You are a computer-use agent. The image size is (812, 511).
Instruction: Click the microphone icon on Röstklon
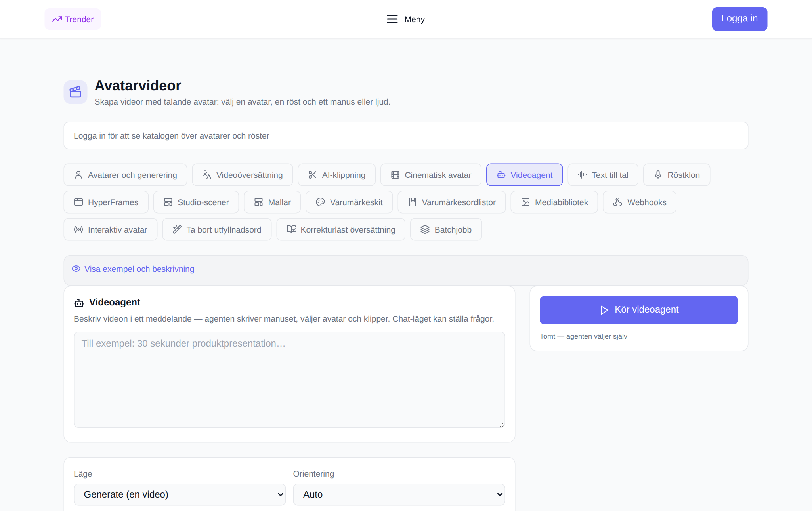(658, 175)
